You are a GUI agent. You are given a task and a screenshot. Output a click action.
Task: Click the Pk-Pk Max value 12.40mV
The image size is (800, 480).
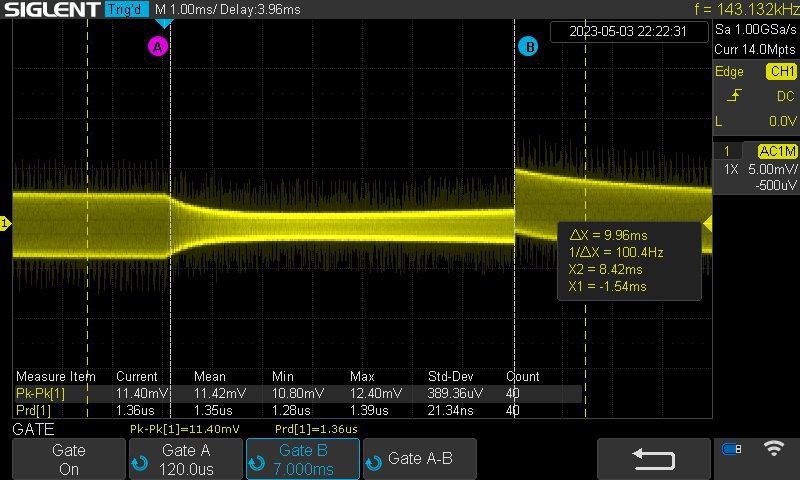coord(376,393)
